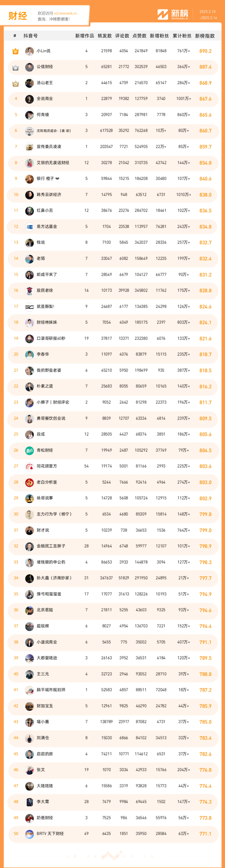Click the 点赞数 column header
The width and height of the screenshot is (225, 868).
pyautogui.click(x=139, y=36)
